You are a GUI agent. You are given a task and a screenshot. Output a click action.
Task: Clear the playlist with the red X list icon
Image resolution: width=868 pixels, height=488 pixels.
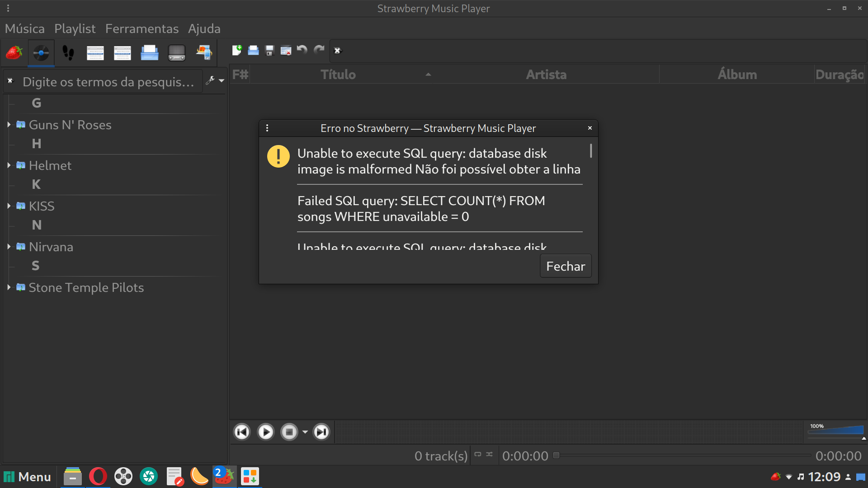286,50
